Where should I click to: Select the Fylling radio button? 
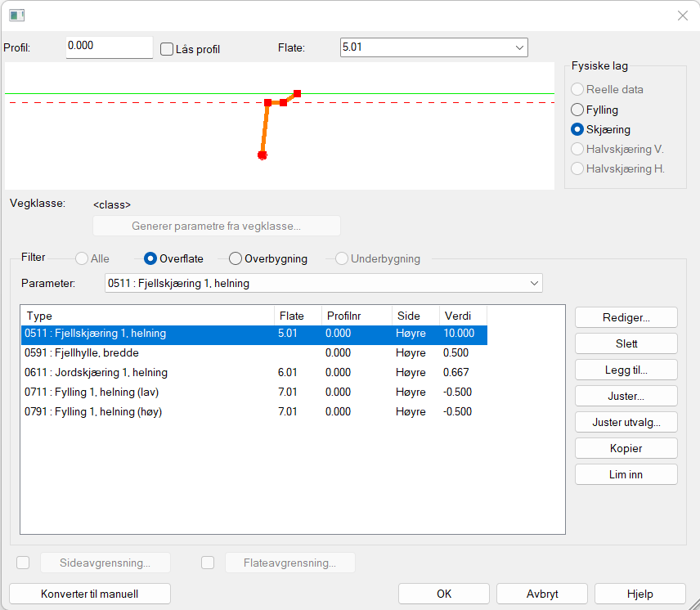(578, 110)
